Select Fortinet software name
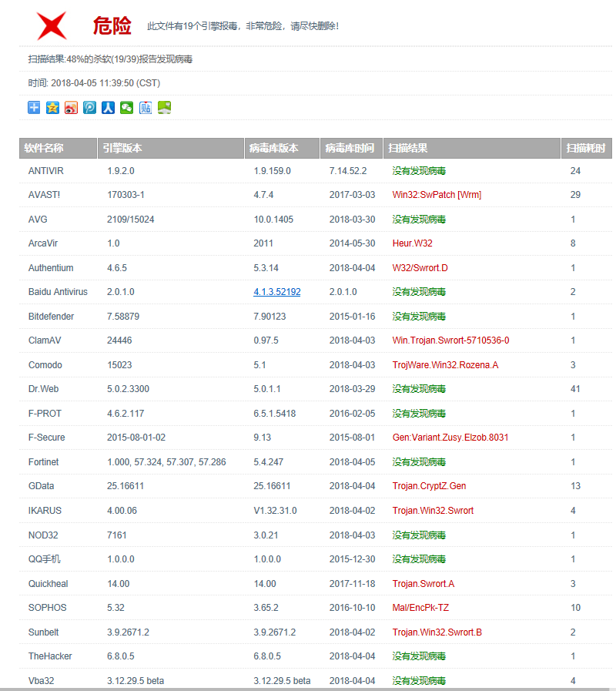The width and height of the screenshot is (616, 691). click(43, 462)
